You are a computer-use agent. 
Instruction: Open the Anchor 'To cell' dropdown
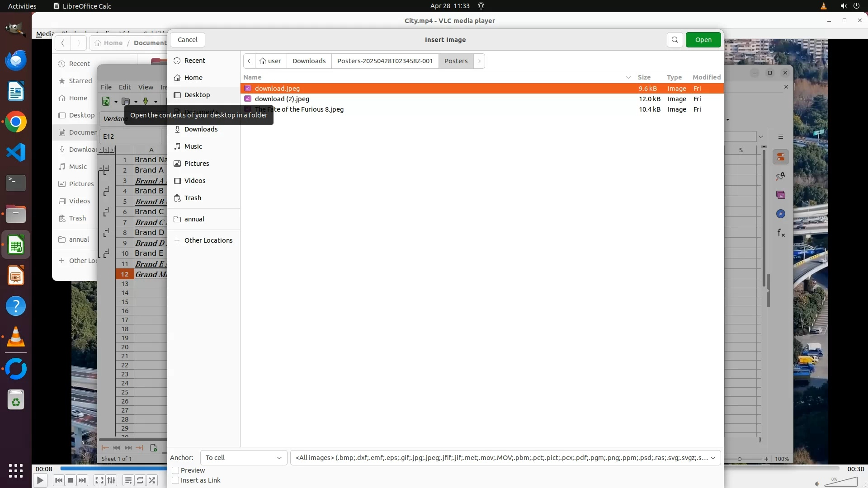point(243,458)
